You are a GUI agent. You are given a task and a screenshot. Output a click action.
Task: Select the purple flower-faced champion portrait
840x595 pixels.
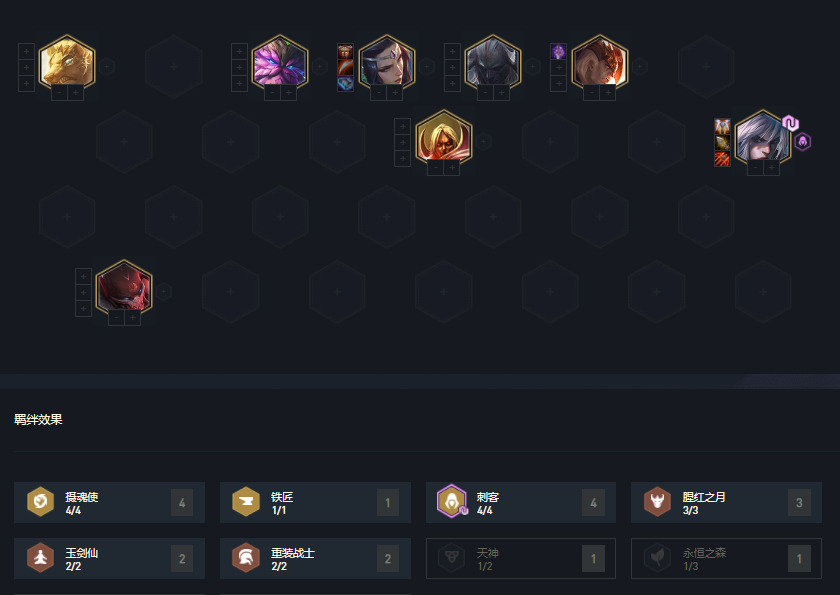(280, 63)
